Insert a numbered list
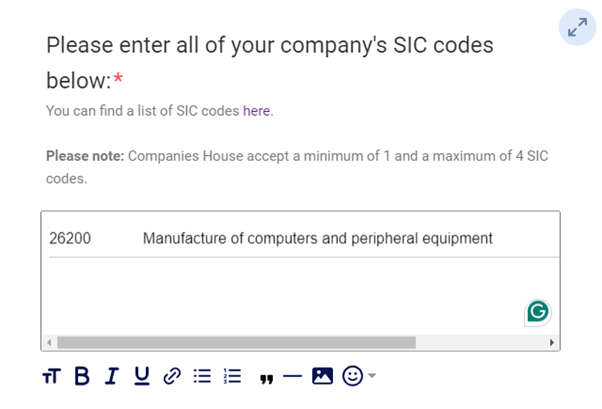602x409 pixels. click(x=232, y=376)
